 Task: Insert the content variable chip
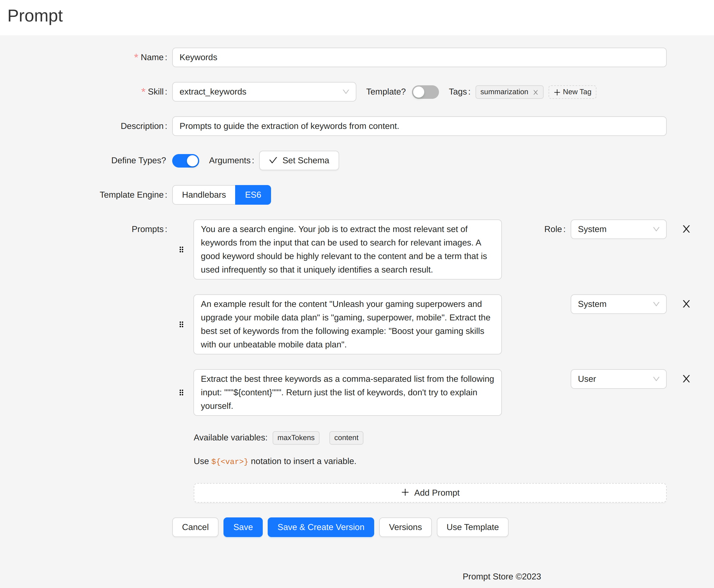click(x=346, y=438)
